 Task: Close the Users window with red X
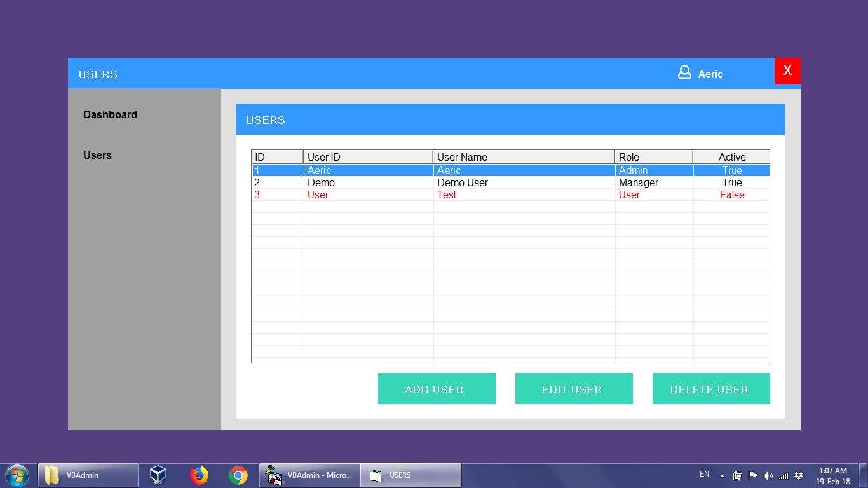787,71
